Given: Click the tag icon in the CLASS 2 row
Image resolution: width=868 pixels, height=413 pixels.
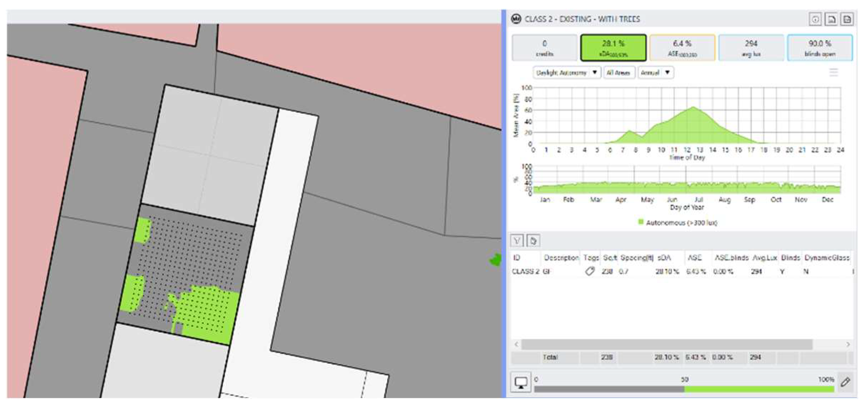Looking at the screenshot, I should pyautogui.click(x=590, y=271).
